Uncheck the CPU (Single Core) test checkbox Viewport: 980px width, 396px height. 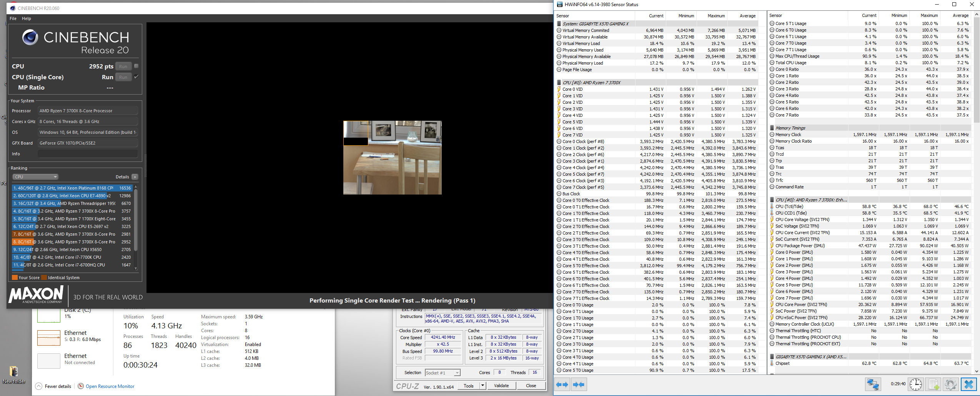[136, 77]
